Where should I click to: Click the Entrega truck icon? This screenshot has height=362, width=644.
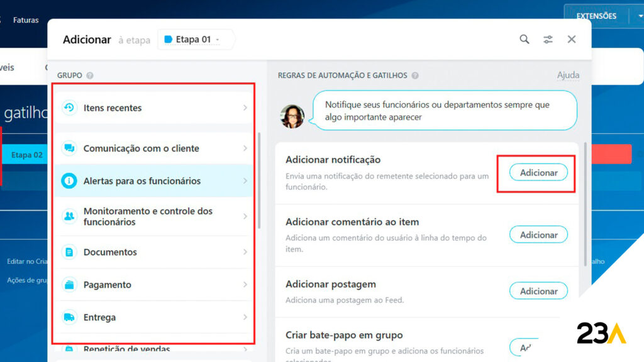pyautogui.click(x=69, y=317)
